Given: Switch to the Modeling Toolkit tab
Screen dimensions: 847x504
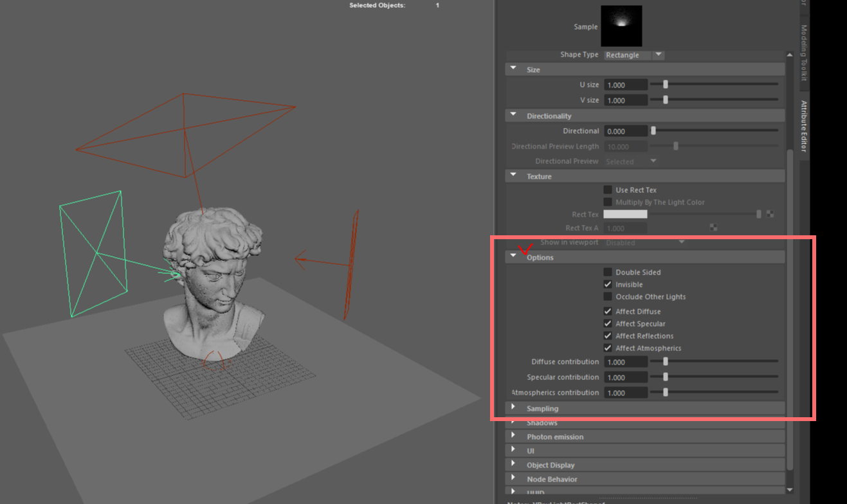Looking at the screenshot, I should pyautogui.click(x=803, y=53).
